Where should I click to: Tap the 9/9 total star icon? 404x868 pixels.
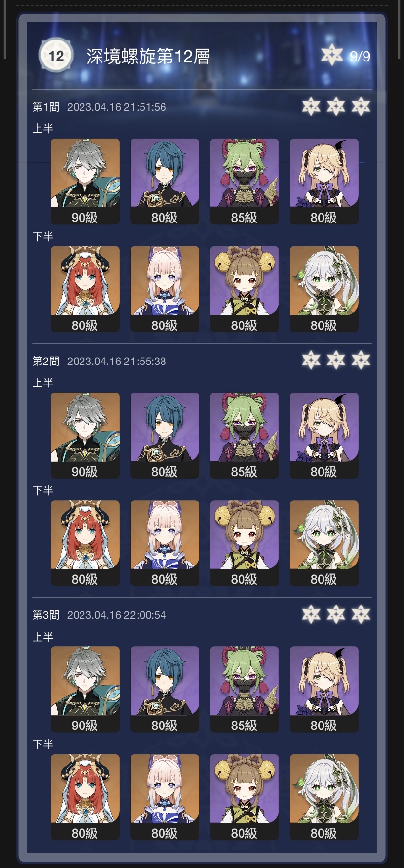pos(332,55)
